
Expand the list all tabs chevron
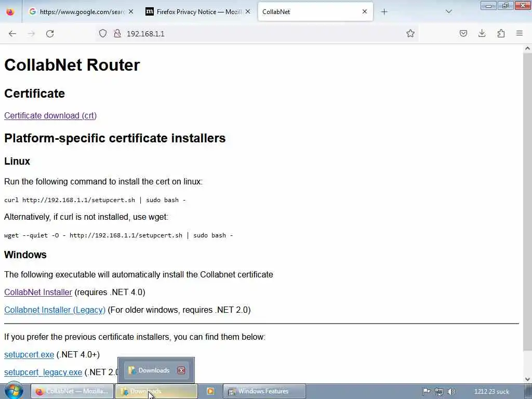coord(448,12)
